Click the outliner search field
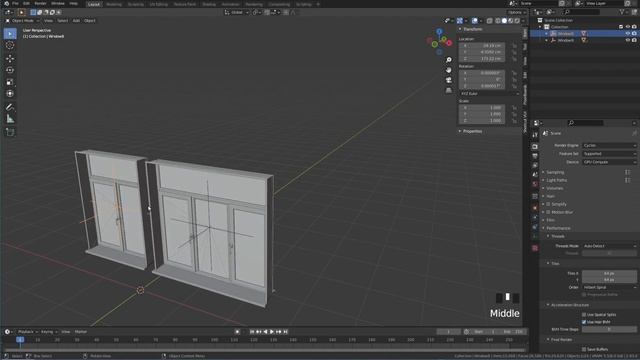 click(582, 12)
